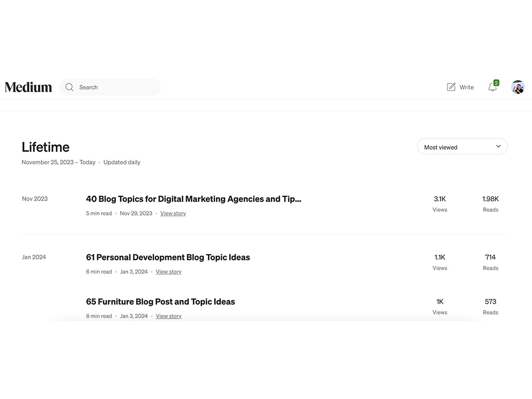The height and width of the screenshot is (399, 532).
Task: Open the profile avatar menu
Action: 518,87
